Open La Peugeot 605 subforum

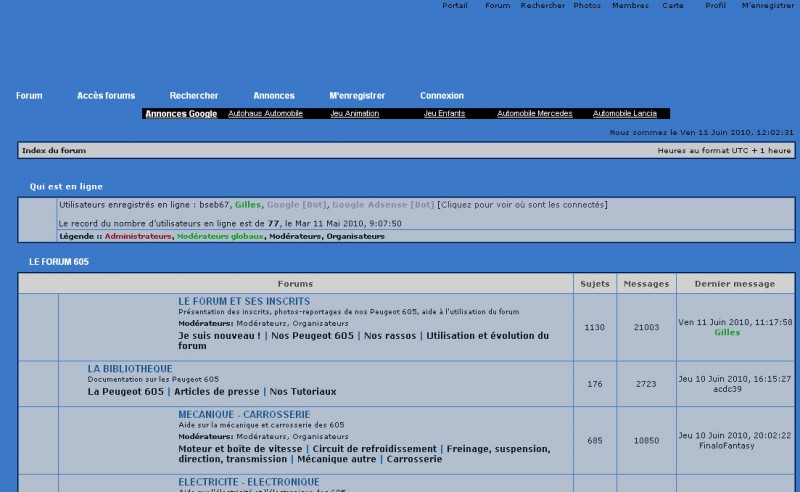click(126, 392)
